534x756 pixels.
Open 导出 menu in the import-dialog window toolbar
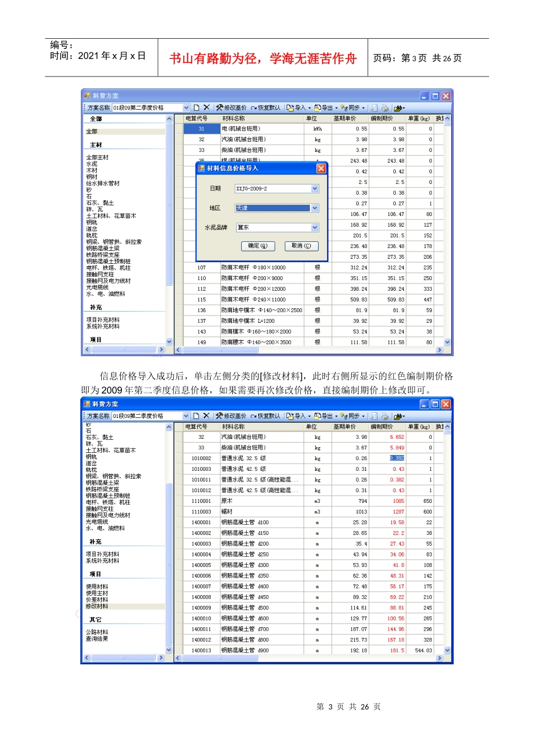coord(326,107)
